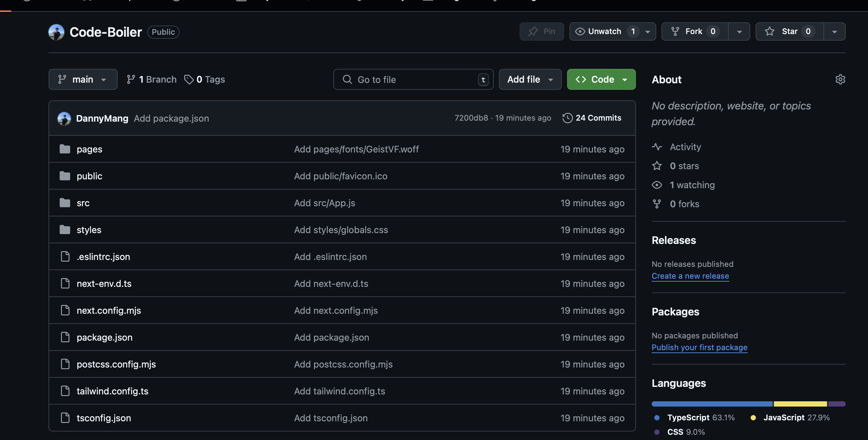Click Publish your first package link
Screen dimensions: 868x440
tap(699, 347)
